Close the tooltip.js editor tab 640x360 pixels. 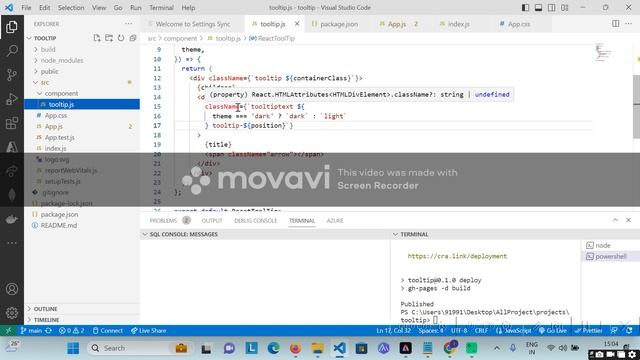tap(297, 24)
